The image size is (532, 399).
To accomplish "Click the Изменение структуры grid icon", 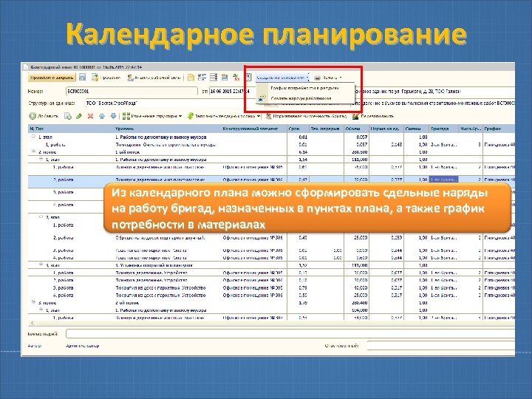I will (x=126, y=116).
